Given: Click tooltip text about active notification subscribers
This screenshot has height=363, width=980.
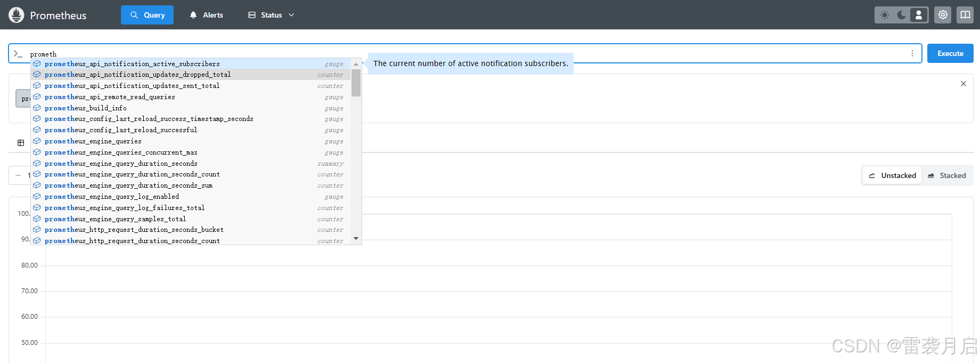Looking at the screenshot, I should pos(471,63).
